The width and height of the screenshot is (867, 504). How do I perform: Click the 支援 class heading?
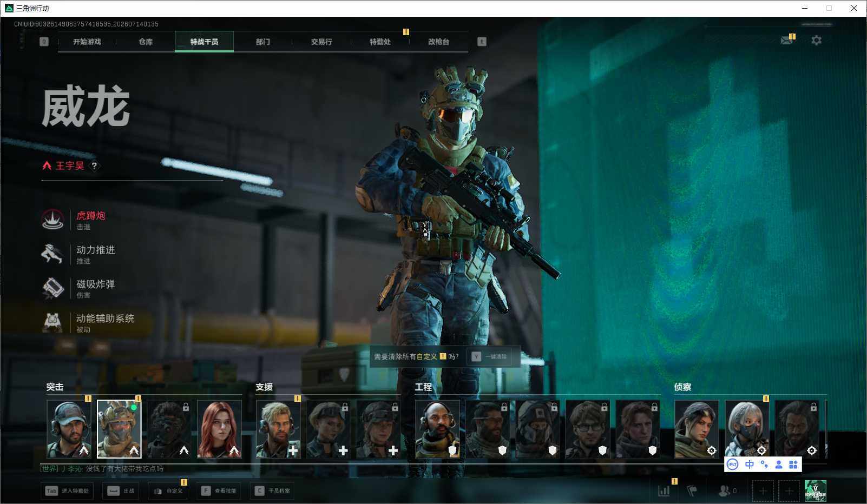(264, 387)
